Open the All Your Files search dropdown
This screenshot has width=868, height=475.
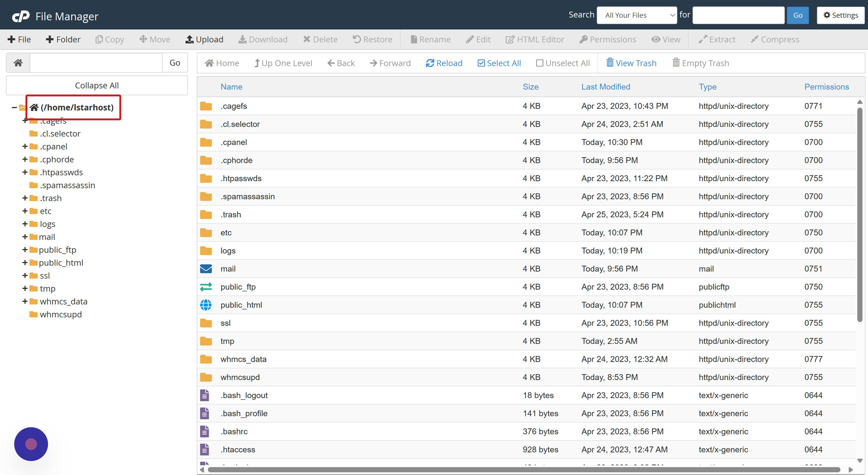tap(636, 15)
